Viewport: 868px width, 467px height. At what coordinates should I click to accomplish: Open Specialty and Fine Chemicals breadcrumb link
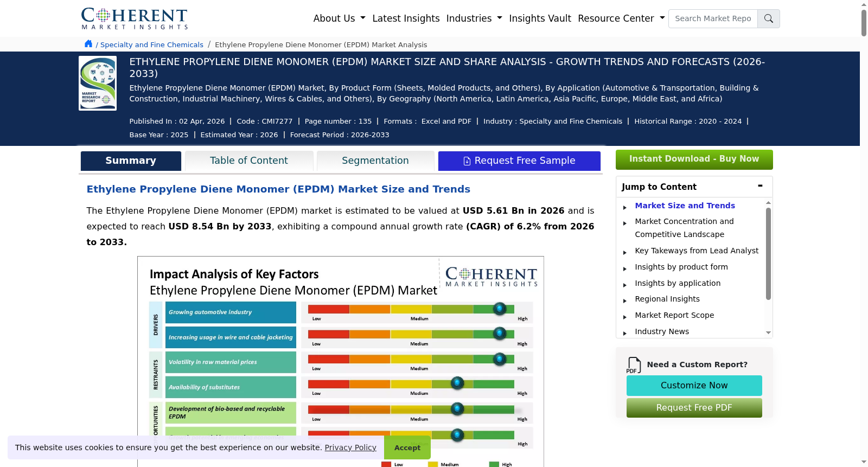pos(152,44)
